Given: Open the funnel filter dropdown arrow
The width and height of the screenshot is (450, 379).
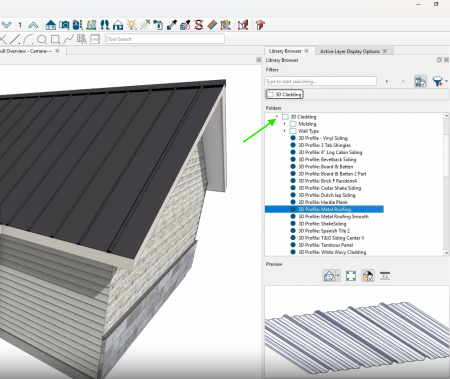Looking at the screenshot, I should (x=446, y=81).
